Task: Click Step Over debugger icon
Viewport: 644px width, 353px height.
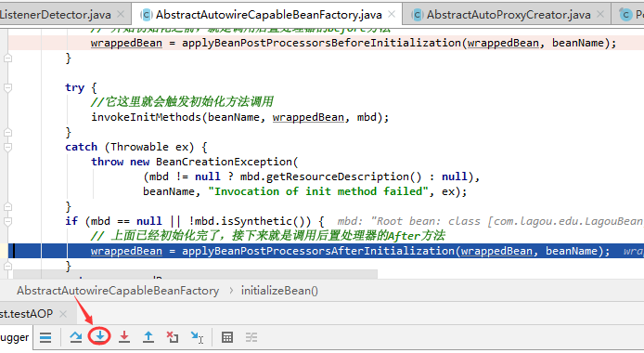Action: [x=75, y=337]
